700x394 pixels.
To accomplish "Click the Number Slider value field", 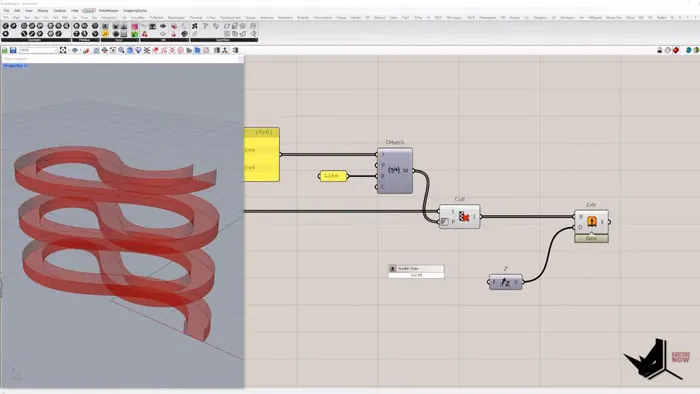I will pos(416,275).
